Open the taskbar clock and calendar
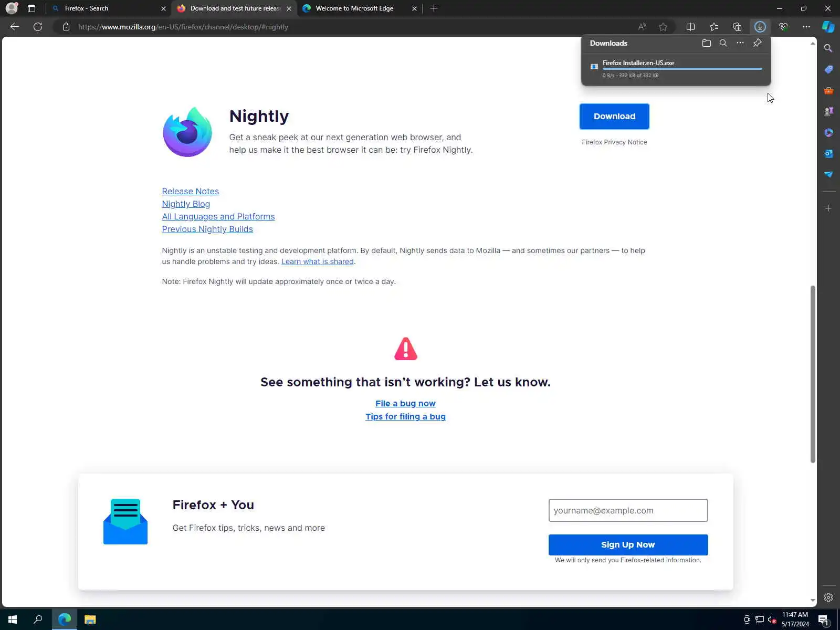Image resolution: width=840 pixels, height=630 pixels. tap(795, 619)
